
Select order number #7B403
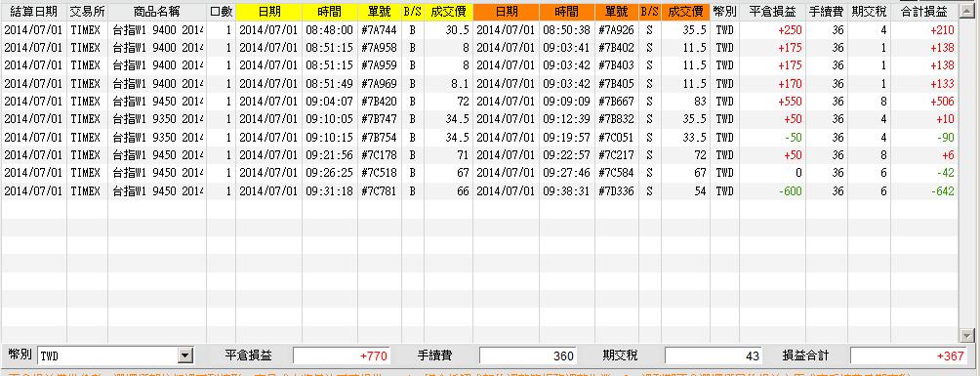pos(616,65)
